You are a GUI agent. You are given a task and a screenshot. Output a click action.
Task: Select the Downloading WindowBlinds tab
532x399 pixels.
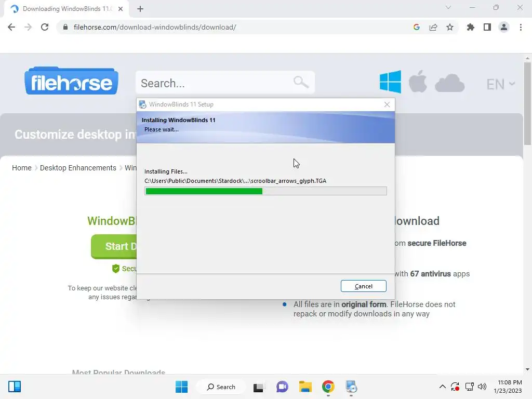(x=66, y=9)
